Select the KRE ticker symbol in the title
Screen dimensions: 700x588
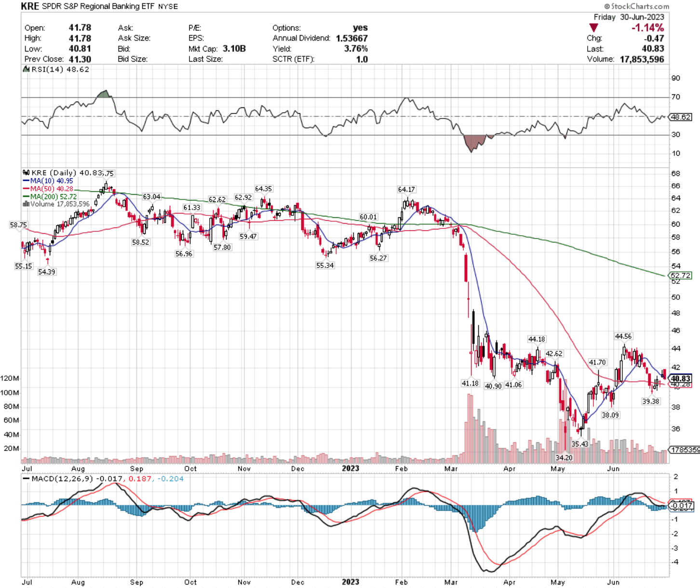click(30, 6)
